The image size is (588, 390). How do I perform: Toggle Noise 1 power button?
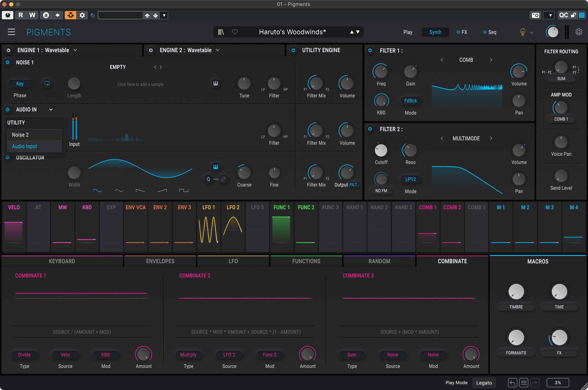[x=8, y=62]
